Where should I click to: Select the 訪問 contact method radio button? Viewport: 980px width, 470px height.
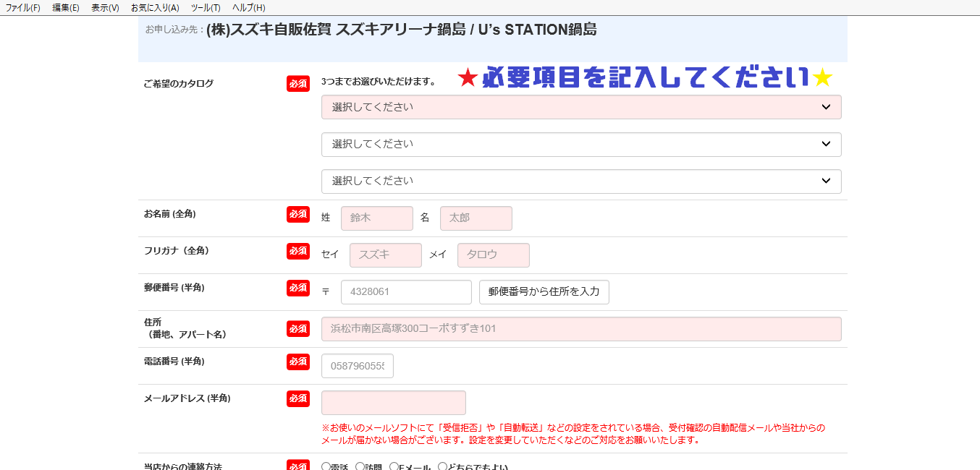[x=360, y=467]
